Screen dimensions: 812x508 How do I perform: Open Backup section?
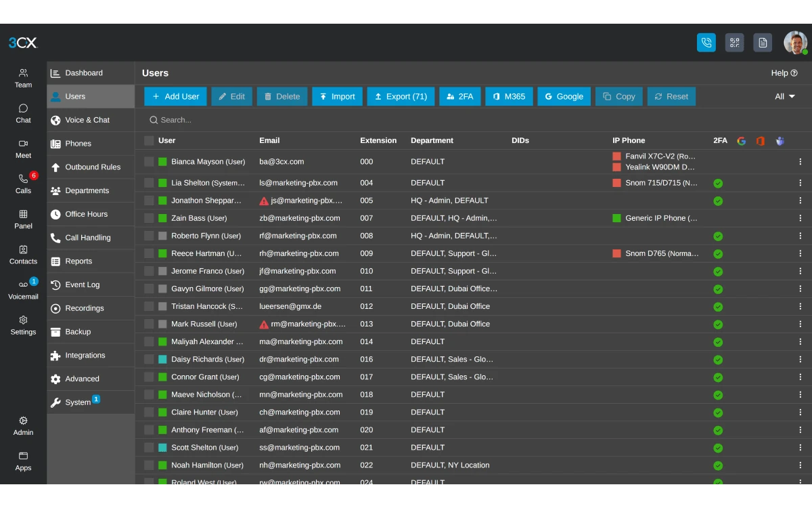[x=91, y=332]
